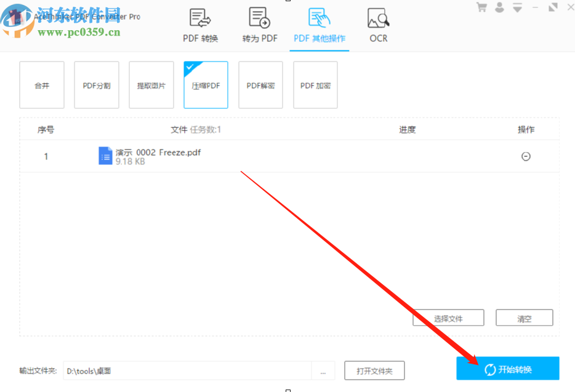Click the 9.18 KB file size text
This screenshot has height=392, width=575.
click(x=130, y=162)
